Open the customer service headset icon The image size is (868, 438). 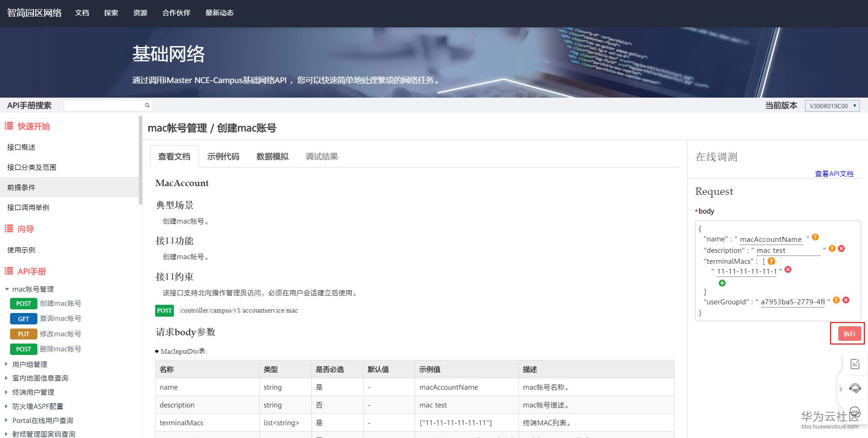click(x=855, y=388)
